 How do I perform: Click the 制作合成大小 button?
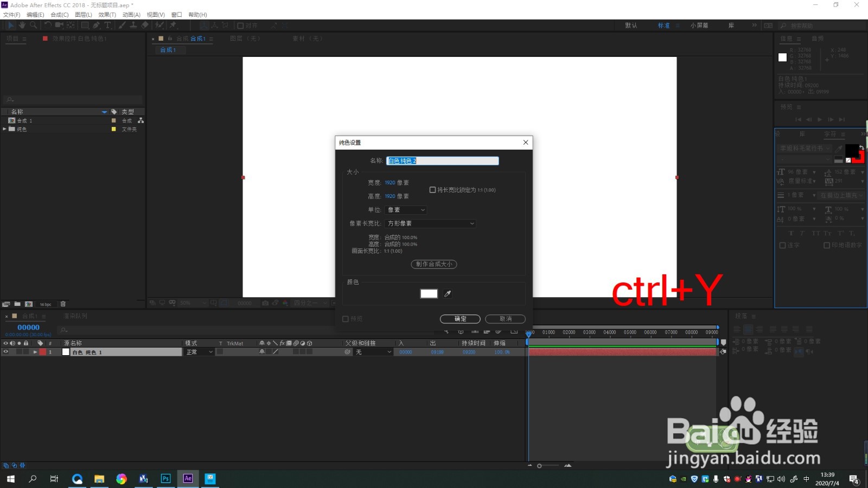click(434, 264)
